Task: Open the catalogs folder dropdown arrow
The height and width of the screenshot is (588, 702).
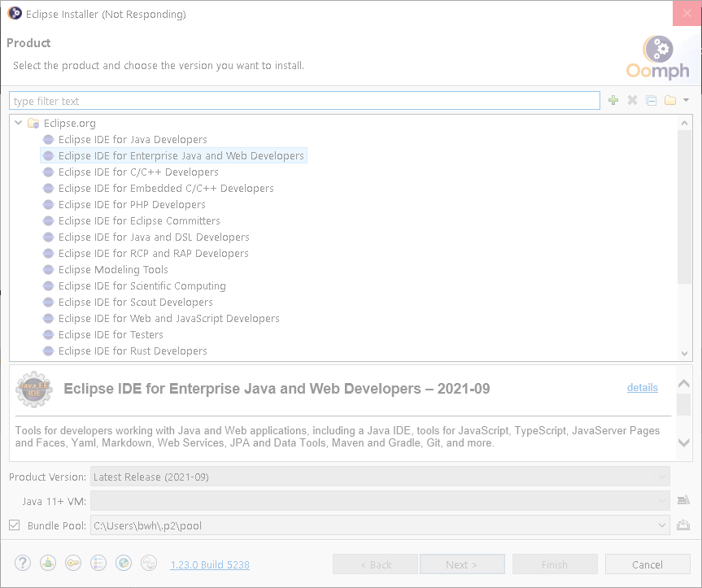Action: point(686,100)
